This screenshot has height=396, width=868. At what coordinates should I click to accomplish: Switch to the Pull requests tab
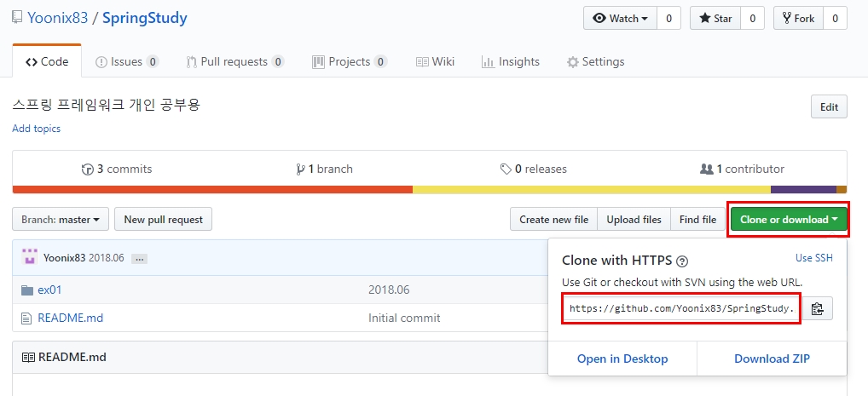coord(235,61)
